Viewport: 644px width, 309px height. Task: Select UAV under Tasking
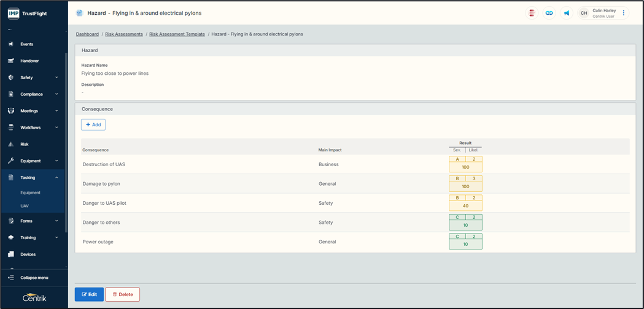[x=25, y=206]
